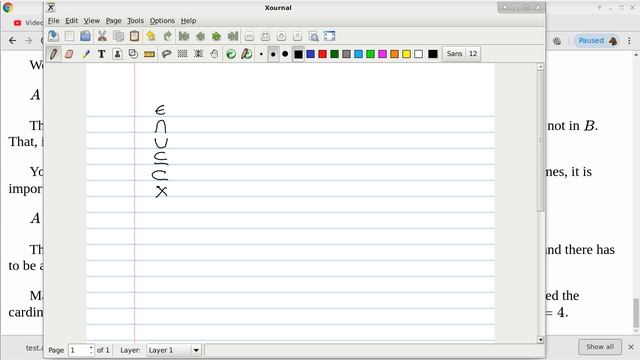This screenshot has height=360, width=640.
Task: Open the Edit menu
Action: pos(71,21)
